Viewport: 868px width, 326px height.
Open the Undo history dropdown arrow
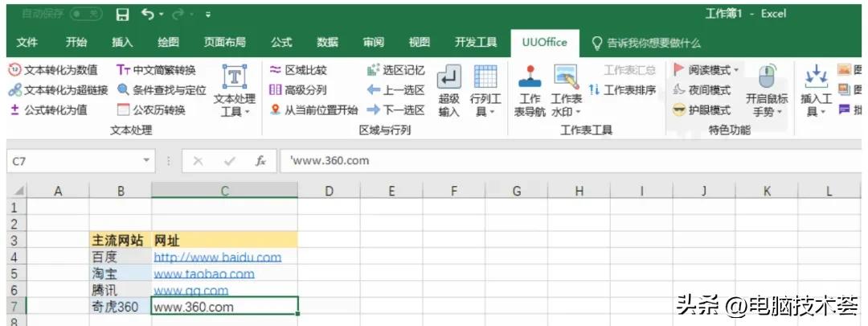coord(161,15)
